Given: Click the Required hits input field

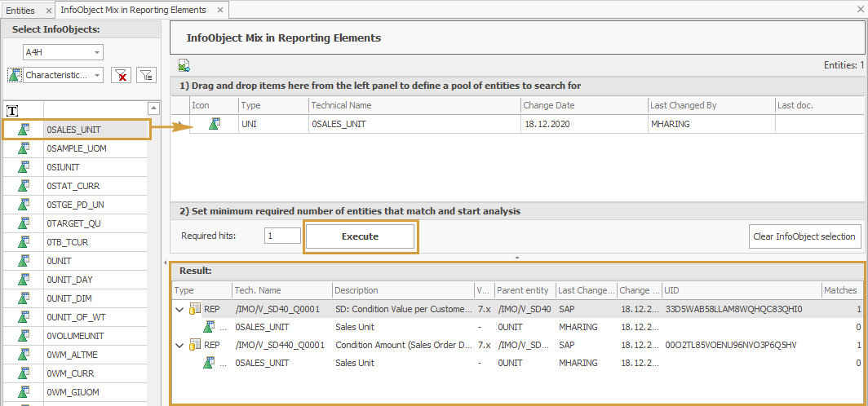Looking at the screenshot, I should (x=281, y=236).
